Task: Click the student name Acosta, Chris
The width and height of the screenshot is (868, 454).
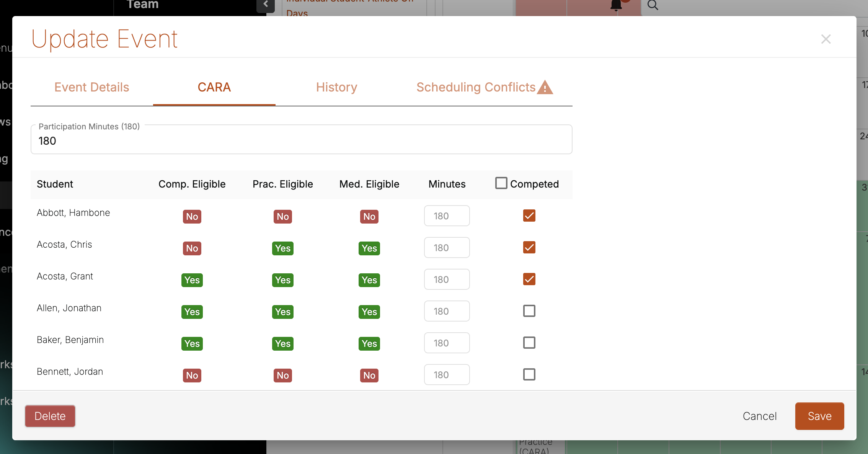Action: (64, 245)
